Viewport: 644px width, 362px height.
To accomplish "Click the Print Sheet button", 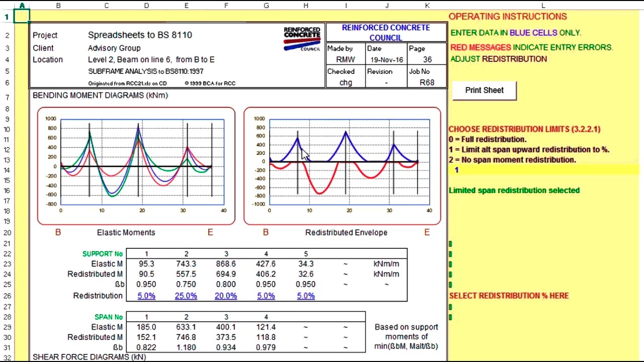I will click(484, 90).
